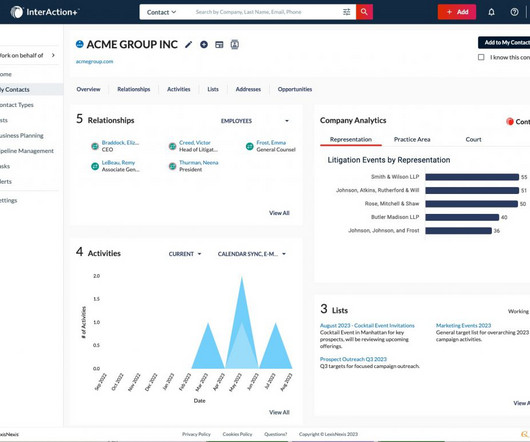This screenshot has height=442, width=530.
Task: Open advanced search filter options icon
Action: point(346,12)
